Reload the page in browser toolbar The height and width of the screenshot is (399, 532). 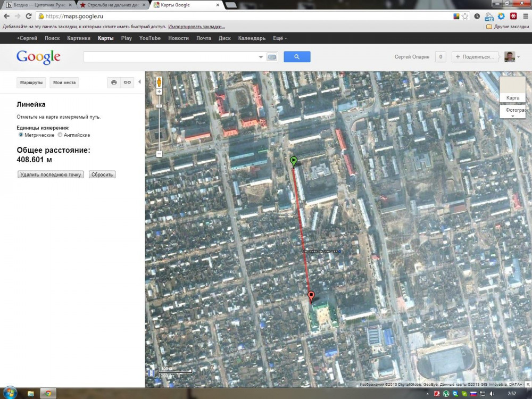click(x=29, y=16)
